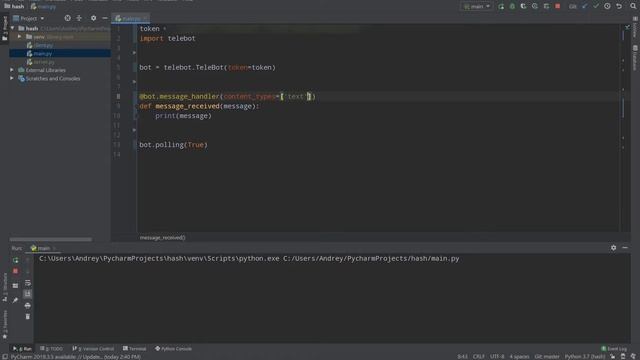The image size is (640, 360).
Task: Toggle code fold arrow above bot = telebot line
Action: pyautogui.click(x=134, y=53)
